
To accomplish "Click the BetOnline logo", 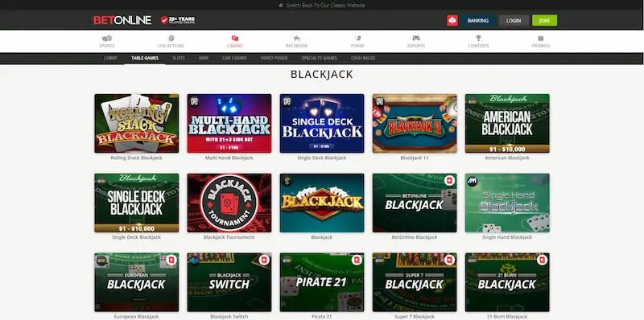I will pyautogui.click(x=122, y=20).
